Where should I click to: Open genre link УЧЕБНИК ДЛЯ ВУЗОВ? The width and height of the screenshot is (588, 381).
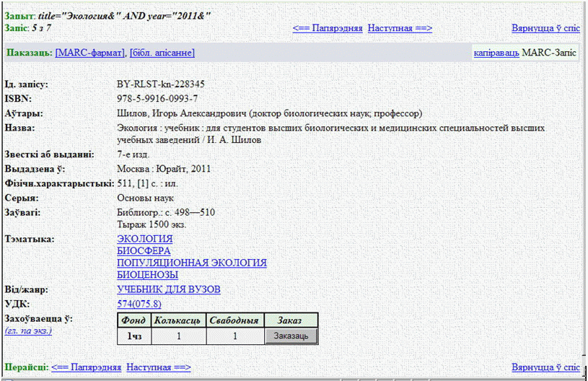168,289
